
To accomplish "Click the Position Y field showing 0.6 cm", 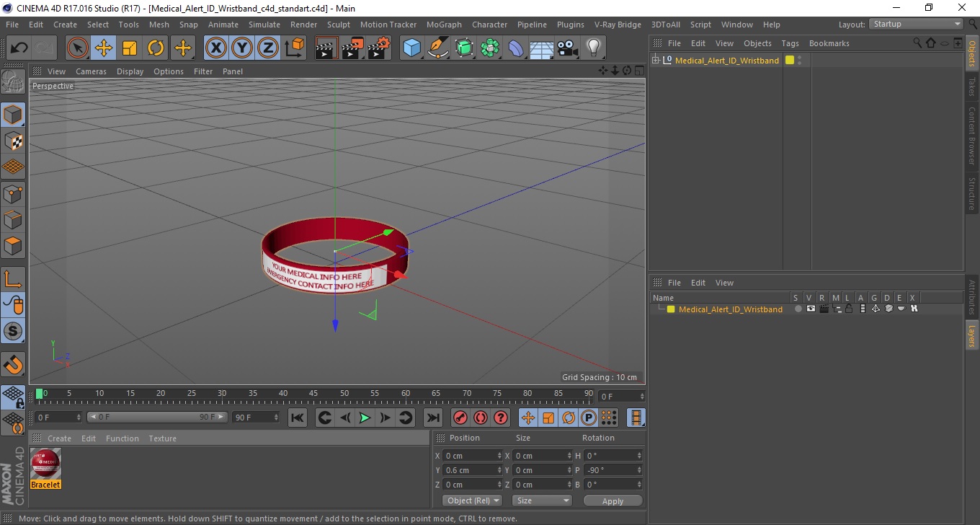I will pos(473,470).
